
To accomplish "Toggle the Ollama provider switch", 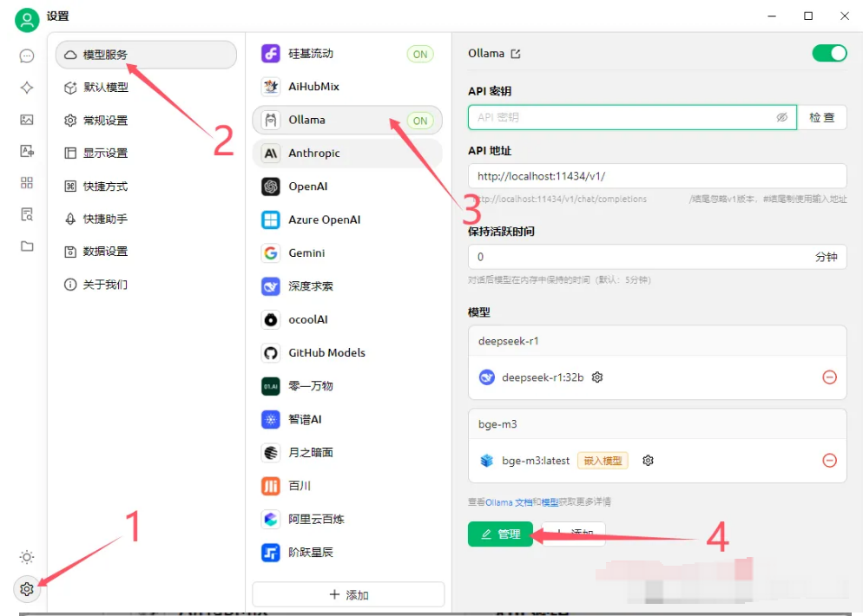I will coord(829,53).
